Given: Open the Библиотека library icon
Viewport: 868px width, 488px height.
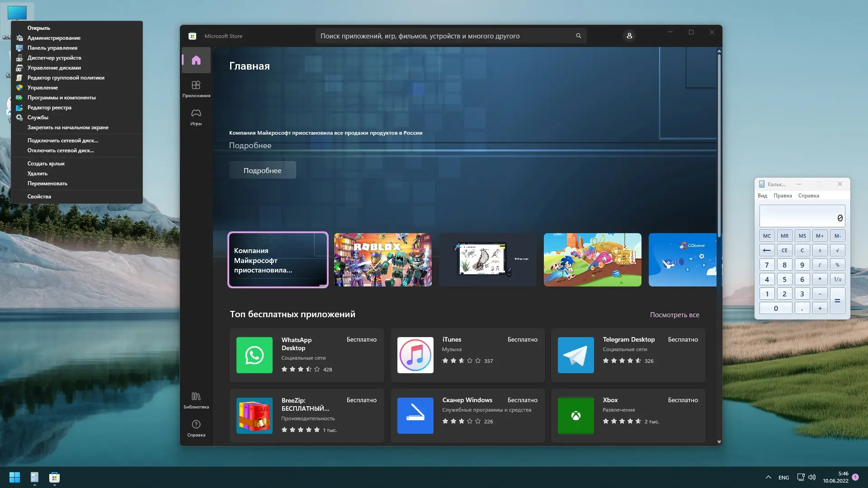Looking at the screenshot, I should [196, 397].
